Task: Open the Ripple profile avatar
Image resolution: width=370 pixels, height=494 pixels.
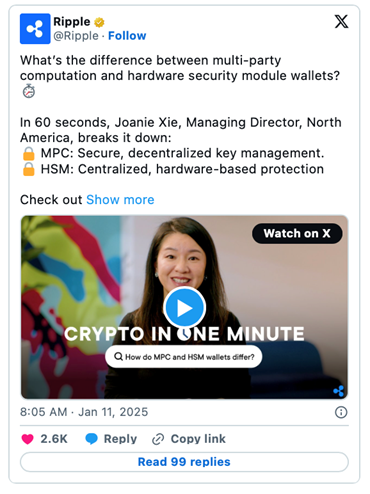Action: point(35,29)
